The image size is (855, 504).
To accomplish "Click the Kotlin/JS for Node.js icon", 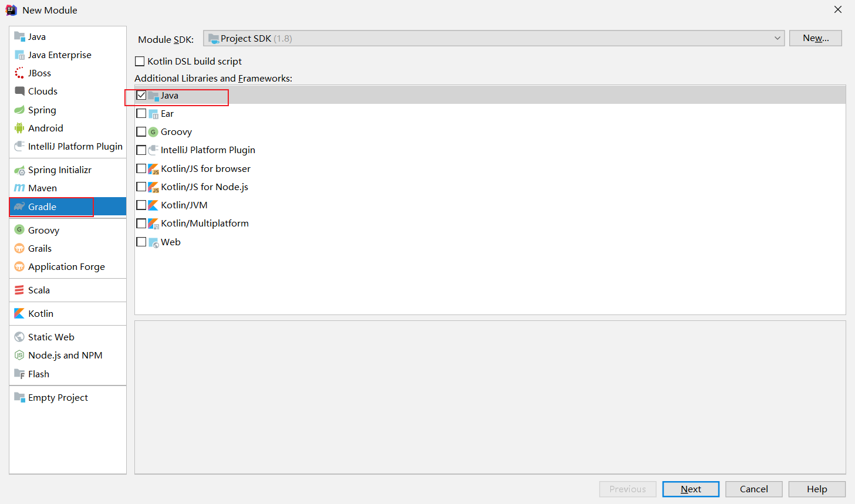I will pyautogui.click(x=153, y=187).
